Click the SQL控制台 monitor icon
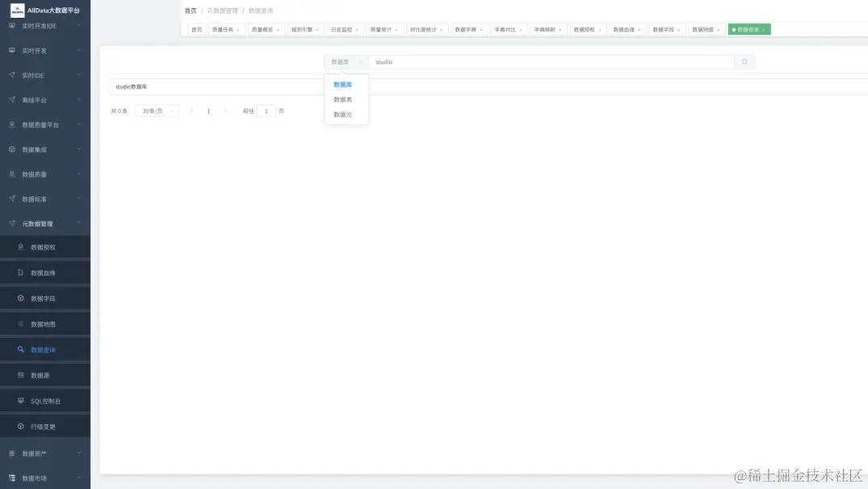The height and width of the screenshot is (489, 868). 20,400
